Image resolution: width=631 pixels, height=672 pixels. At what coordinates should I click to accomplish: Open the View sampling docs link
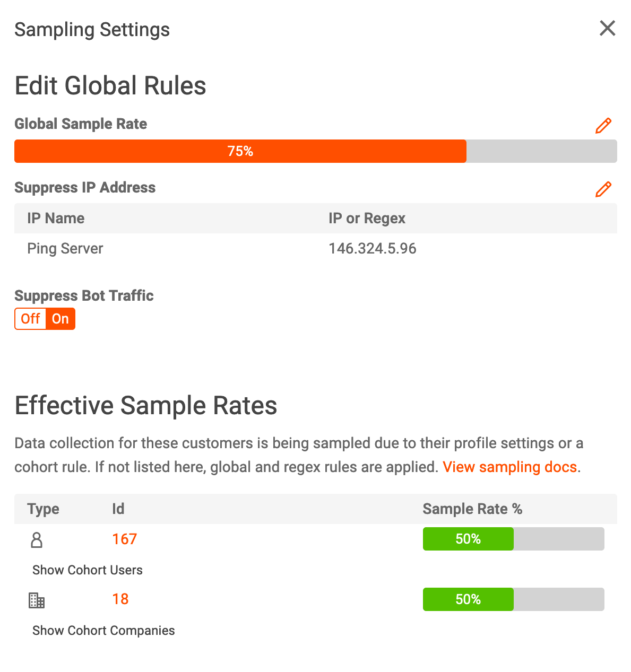[x=509, y=467]
